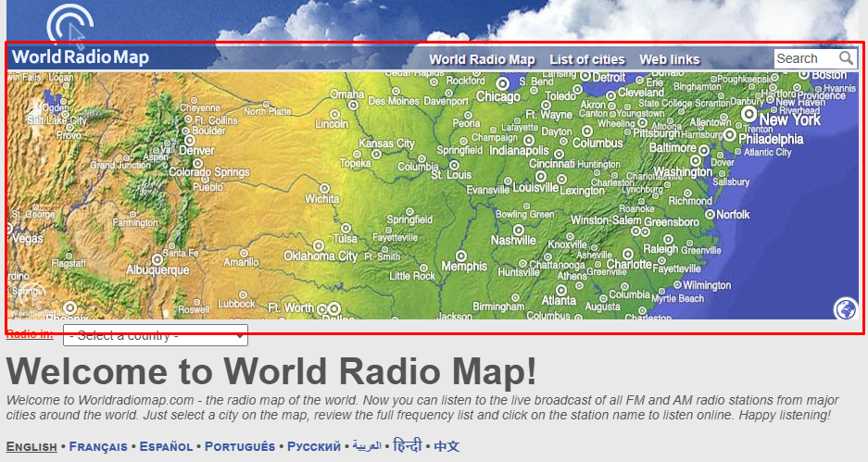
Task: Click the Grand Junction label
Action: coord(120,165)
